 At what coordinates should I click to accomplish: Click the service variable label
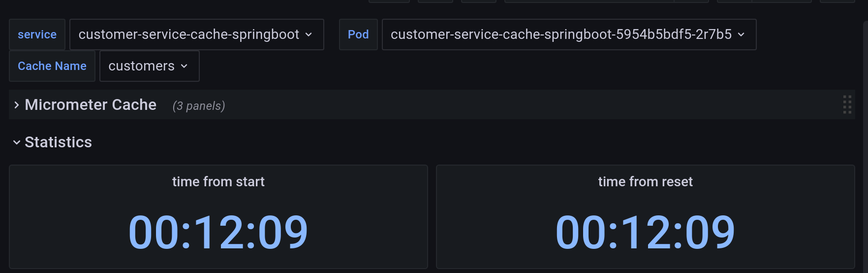pos(37,34)
